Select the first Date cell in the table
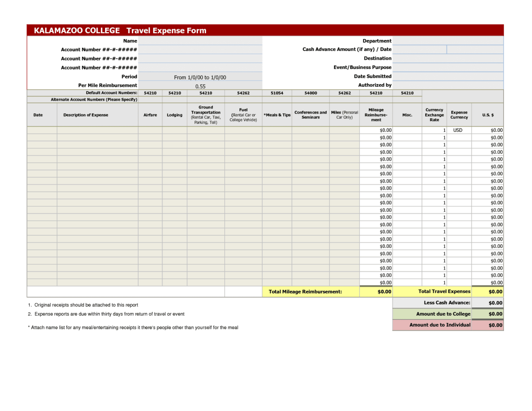 42,130
